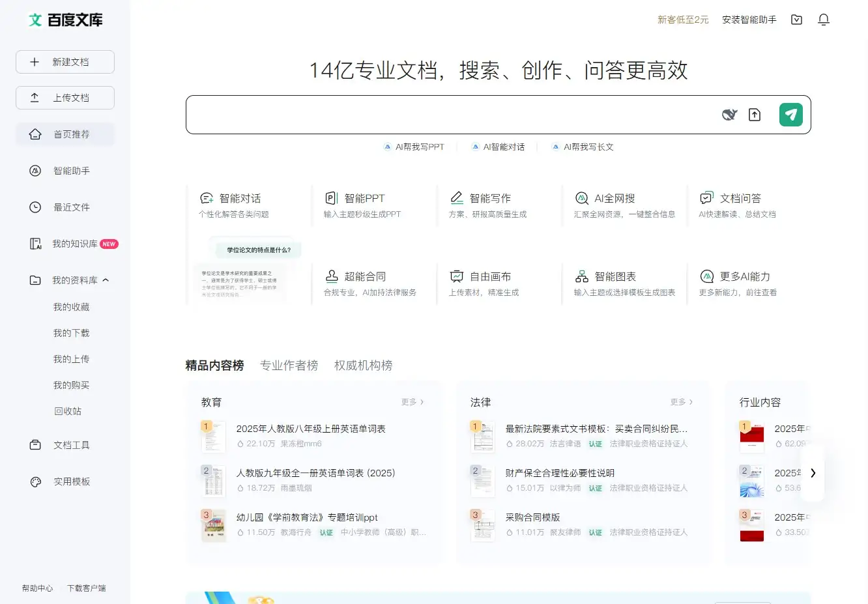Select 最近文件 in the sidebar

coord(71,207)
